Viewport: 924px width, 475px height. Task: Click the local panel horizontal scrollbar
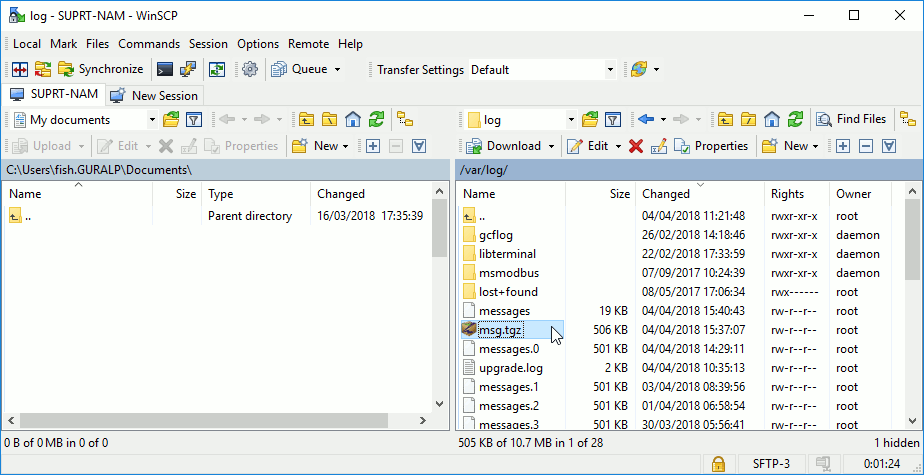click(x=203, y=420)
